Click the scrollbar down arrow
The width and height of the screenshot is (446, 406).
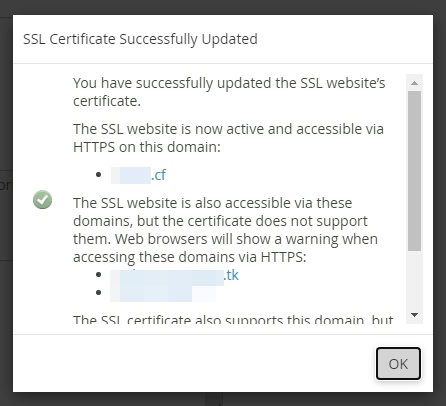tap(414, 315)
